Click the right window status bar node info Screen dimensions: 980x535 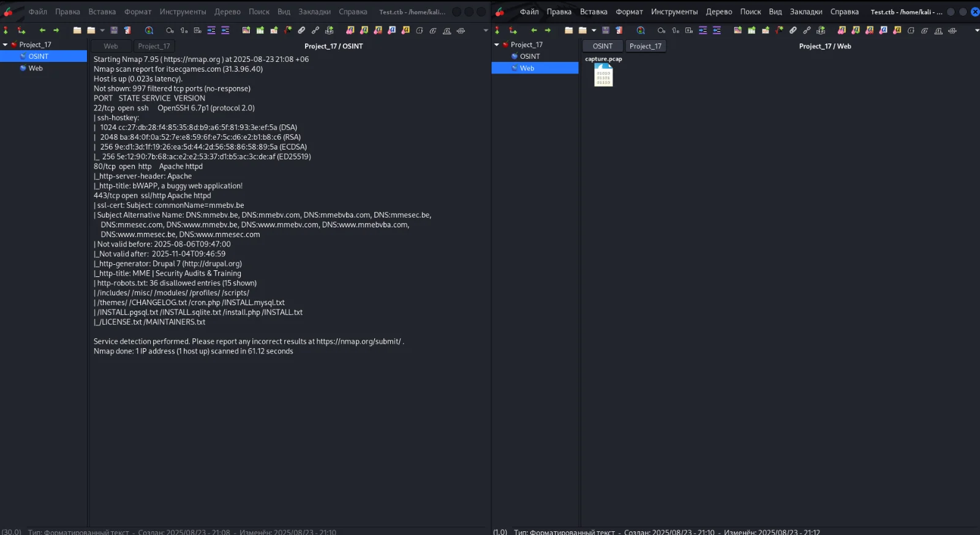(657, 531)
